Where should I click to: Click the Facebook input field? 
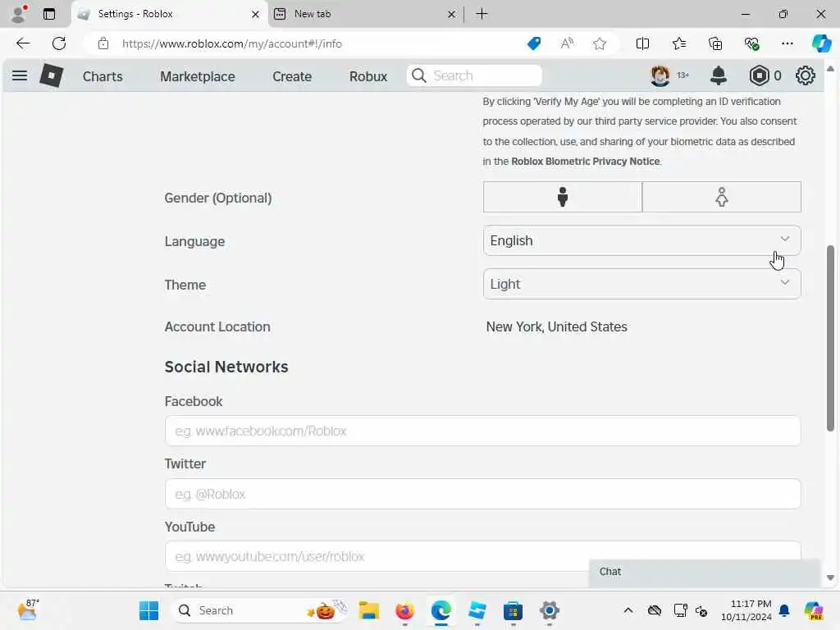point(482,431)
